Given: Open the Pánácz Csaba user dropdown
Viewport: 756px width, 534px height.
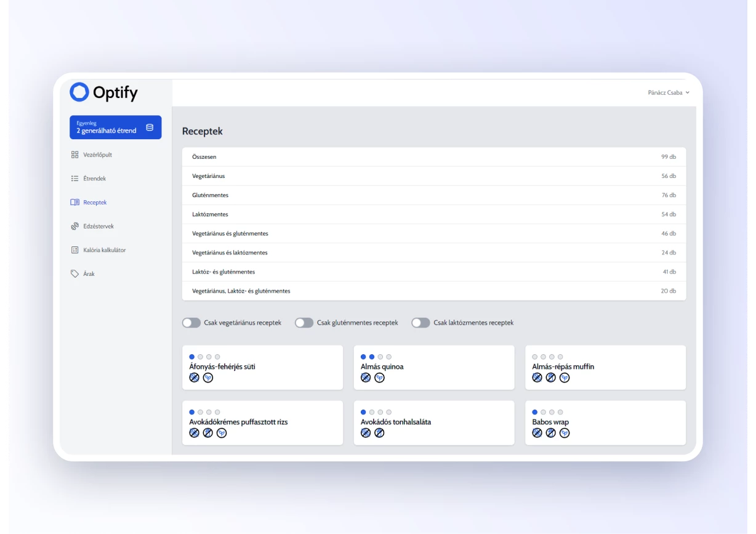Looking at the screenshot, I should coord(669,92).
